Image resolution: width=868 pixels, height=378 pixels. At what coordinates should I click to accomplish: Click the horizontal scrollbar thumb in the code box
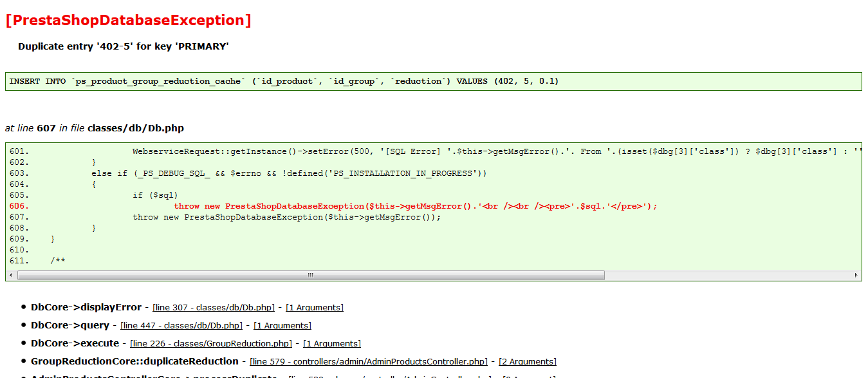[x=311, y=275]
